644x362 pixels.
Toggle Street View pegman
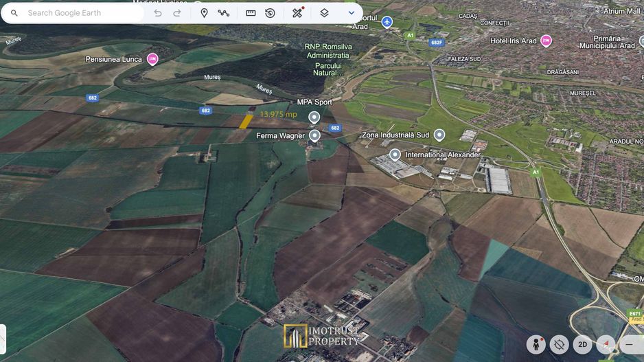(x=536, y=344)
